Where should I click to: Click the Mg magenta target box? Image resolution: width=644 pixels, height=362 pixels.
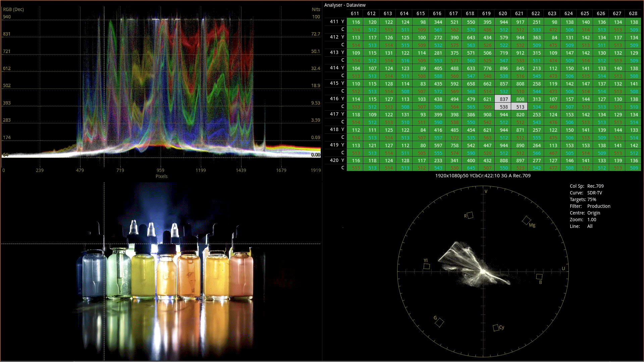(x=526, y=220)
